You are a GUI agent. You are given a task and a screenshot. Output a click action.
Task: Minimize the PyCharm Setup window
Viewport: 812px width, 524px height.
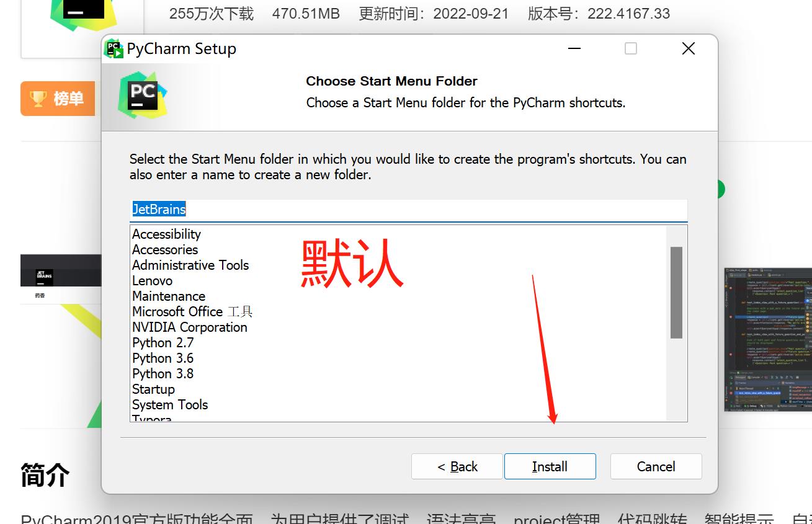tap(574, 48)
